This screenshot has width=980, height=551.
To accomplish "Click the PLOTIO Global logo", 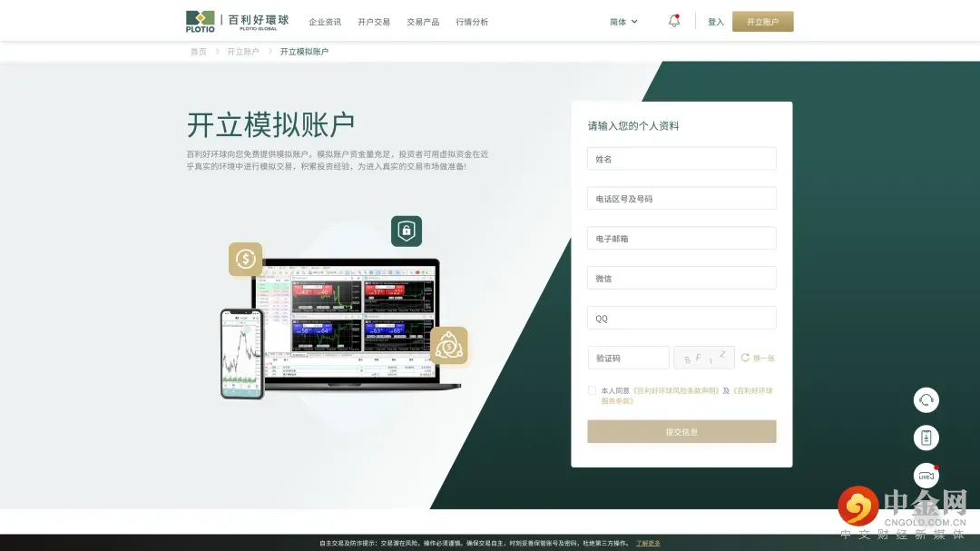I will click(x=237, y=21).
